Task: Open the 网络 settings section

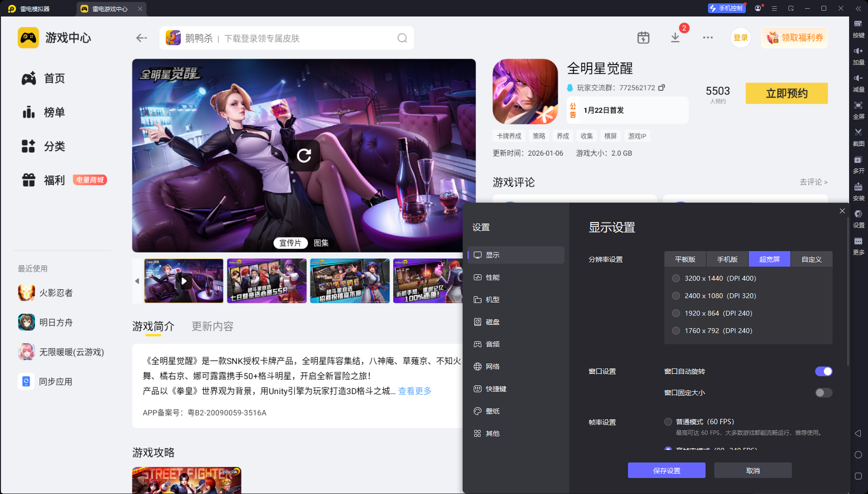Action: [x=516, y=367]
